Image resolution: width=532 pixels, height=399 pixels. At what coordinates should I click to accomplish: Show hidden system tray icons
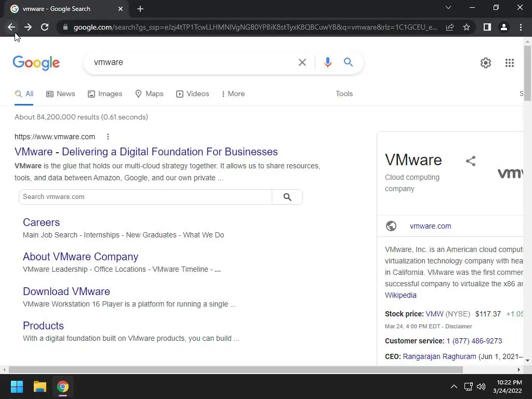pyautogui.click(x=454, y=387)
